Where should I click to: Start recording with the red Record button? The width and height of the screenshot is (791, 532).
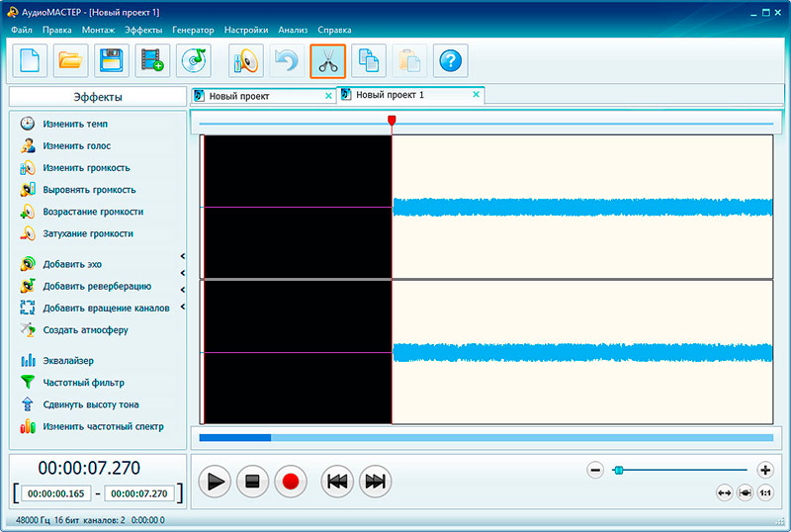pyautogui.click(x=291, y=482)
